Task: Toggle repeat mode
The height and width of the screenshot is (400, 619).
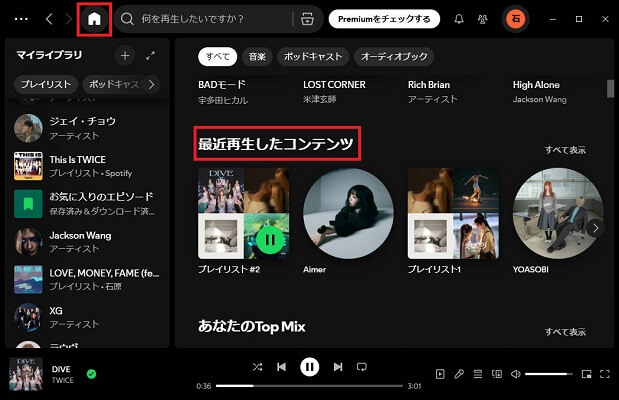Action: coord(362,367)
